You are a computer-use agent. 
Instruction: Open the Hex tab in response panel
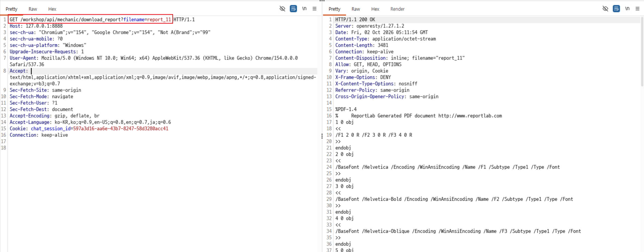375,9
